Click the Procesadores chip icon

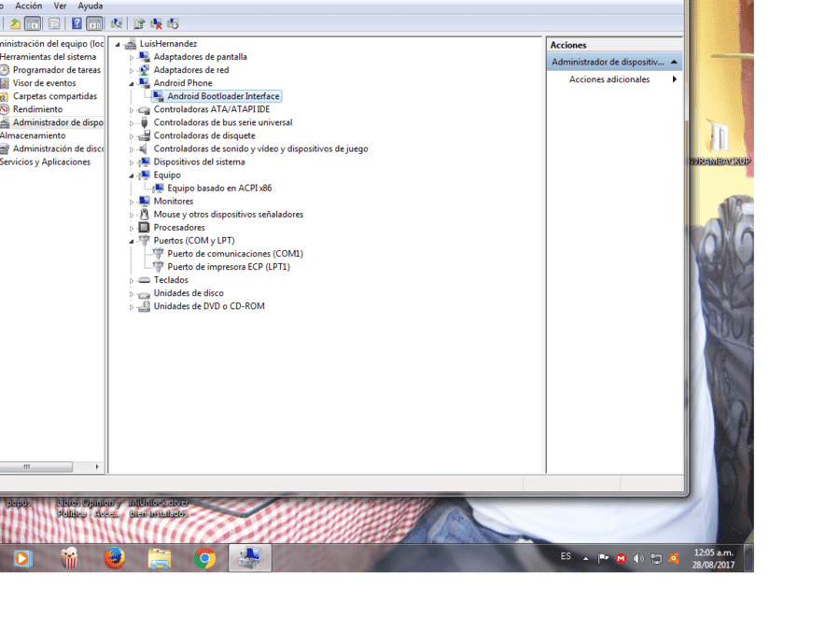pyautogui.click(x=144, y=227)
